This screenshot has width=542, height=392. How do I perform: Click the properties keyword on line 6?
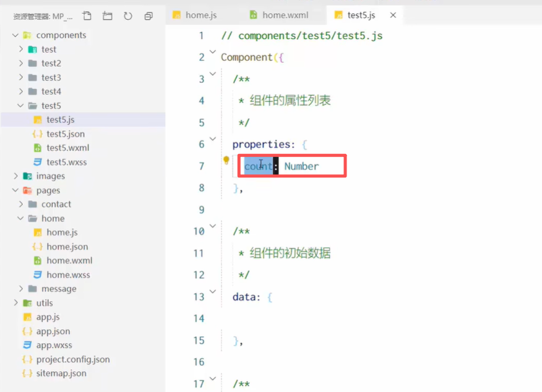(261, 144)
